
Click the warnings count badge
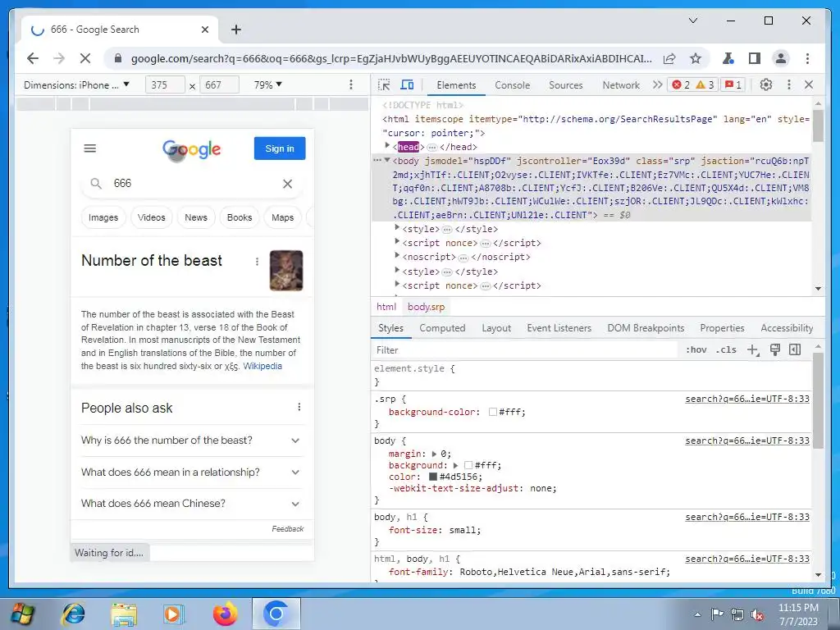point(705,84)
